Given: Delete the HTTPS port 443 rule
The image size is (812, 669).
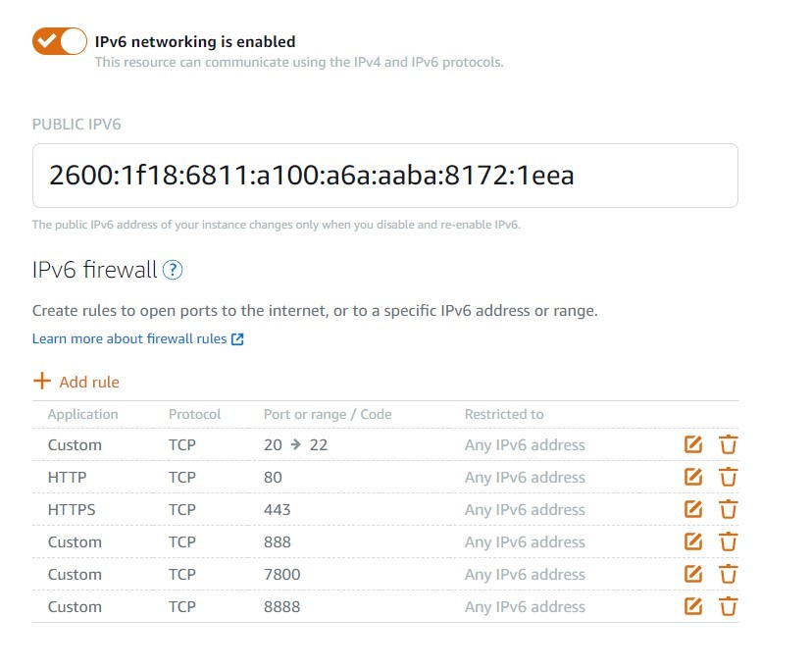Looking at the screenshot, I should pyautogui.click(x=728, y=510).
